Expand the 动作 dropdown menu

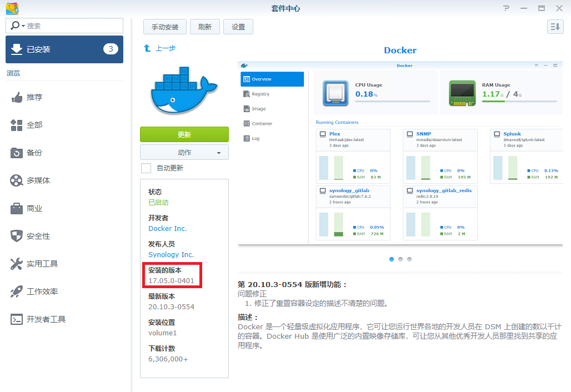click(184, 153)
